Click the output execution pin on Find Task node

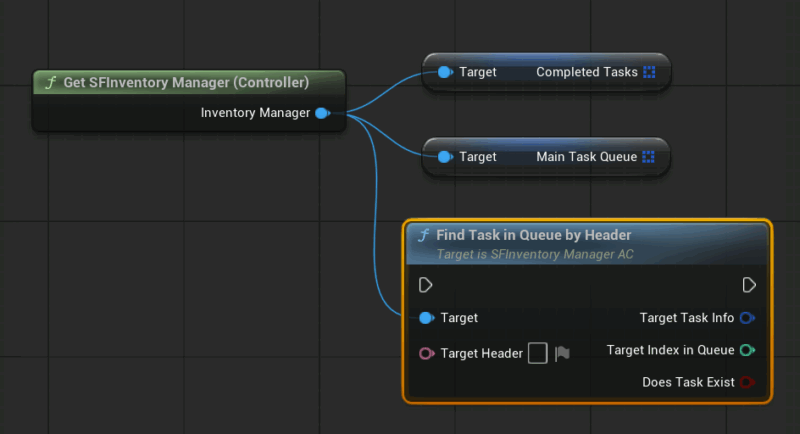[749, 285]
